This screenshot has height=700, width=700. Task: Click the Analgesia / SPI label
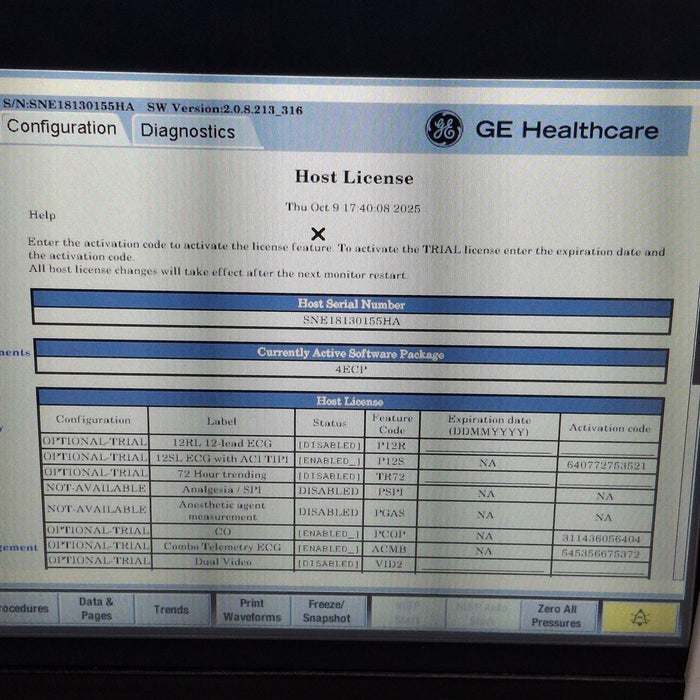pyautogui.click(x=222, y=489)
